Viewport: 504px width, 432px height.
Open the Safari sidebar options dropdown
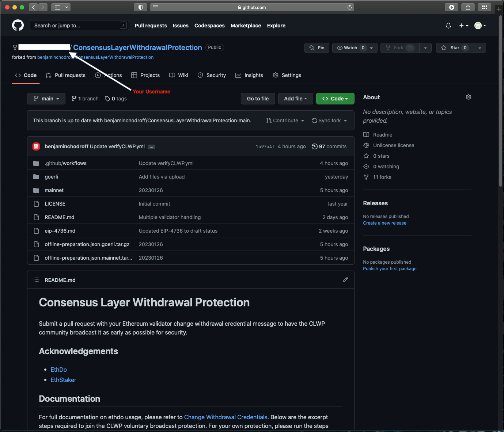pos(67,7)
